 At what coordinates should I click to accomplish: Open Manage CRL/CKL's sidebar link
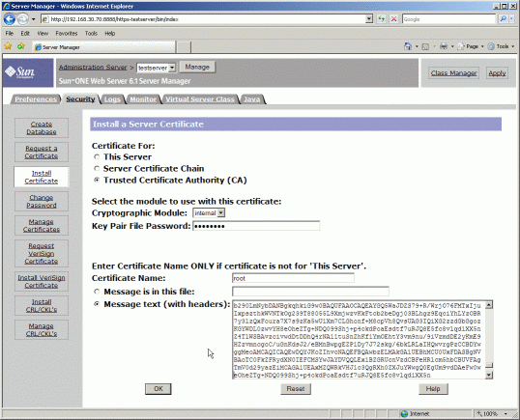[x=42, y=329]
